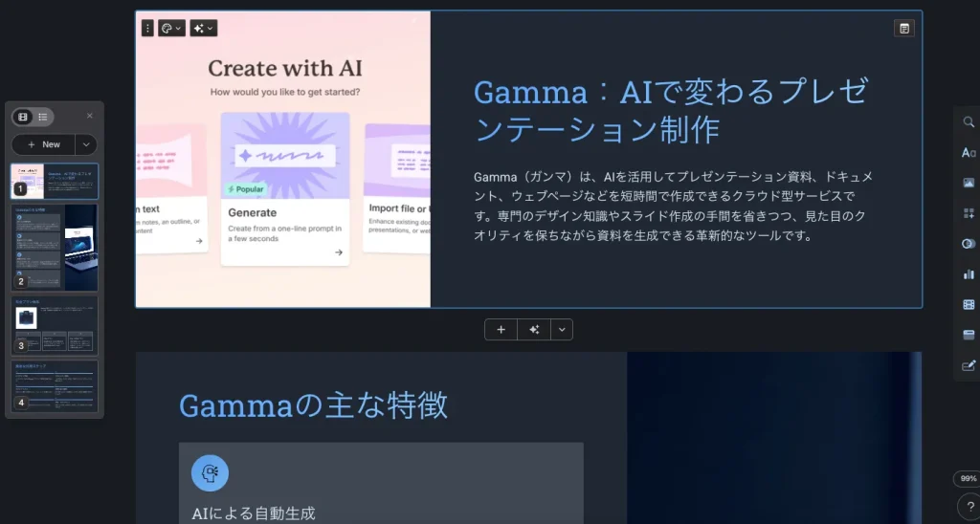This screenshot has width=980, height=524.
Task: Click the 'Generate' card in the image
Action: pos(285,189)
